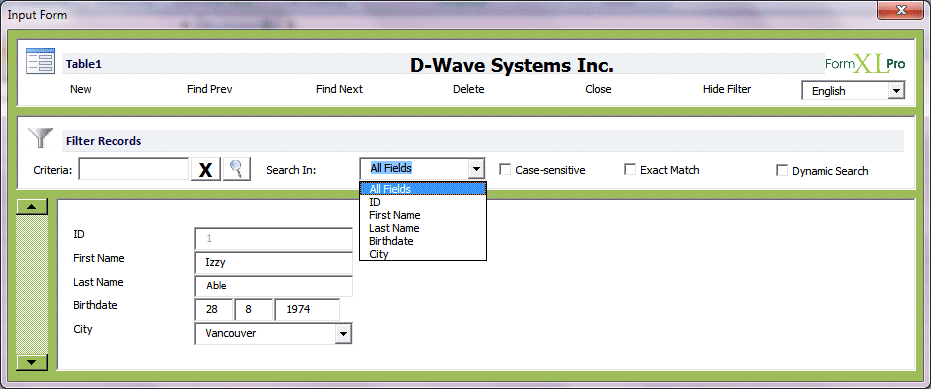The height and width of the screenshot is (389, 931).
Task: Click Find Prev
Action: tap(210, 89)
